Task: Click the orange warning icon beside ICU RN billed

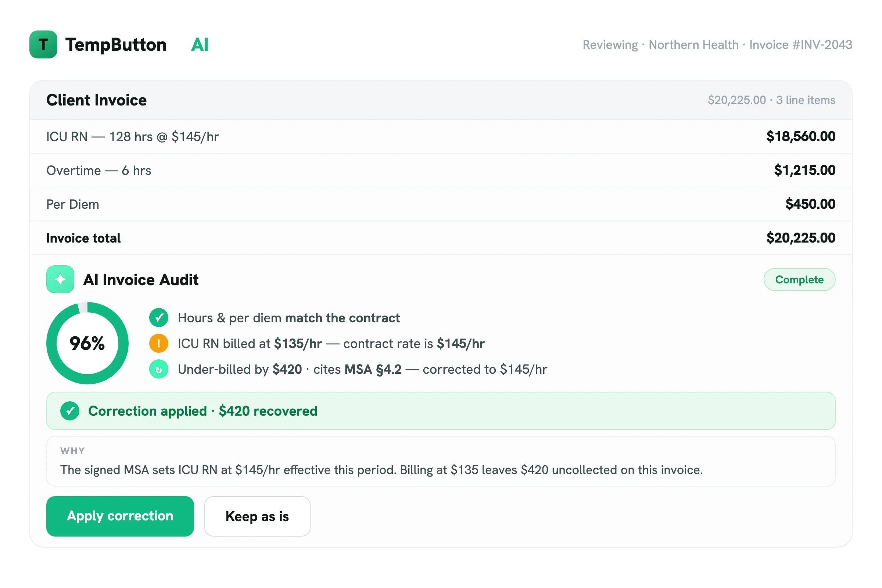Action: click(x=159, y=344)
